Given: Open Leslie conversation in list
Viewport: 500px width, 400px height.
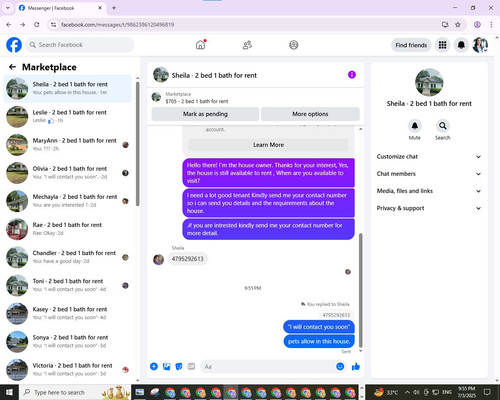Looking at the screenshot, I should coord(68,116).
